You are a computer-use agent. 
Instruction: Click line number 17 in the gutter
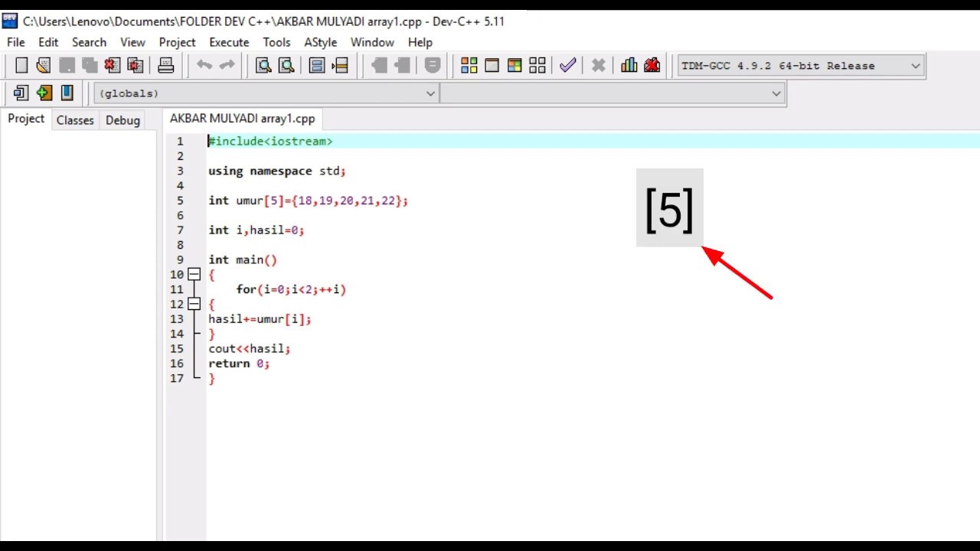coord(177,378)
